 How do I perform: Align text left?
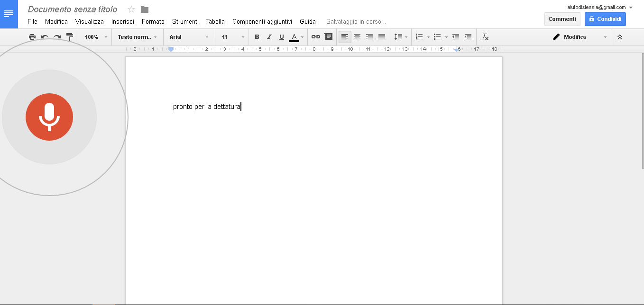[x=345, y=37]
